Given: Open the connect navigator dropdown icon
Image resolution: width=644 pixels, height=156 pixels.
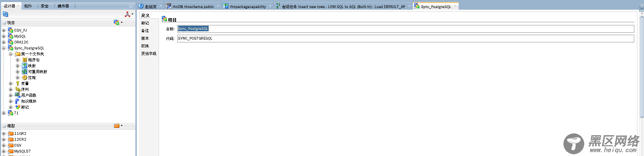Looking at the screenshot, I should click(x=129, y=14).
